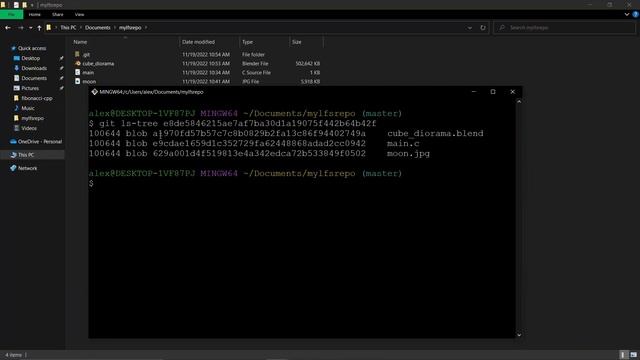Image resolution: width=640 pixels, height=360 pixels.
Task: Open Downloads in navigation pane
Action: point(34,68)
